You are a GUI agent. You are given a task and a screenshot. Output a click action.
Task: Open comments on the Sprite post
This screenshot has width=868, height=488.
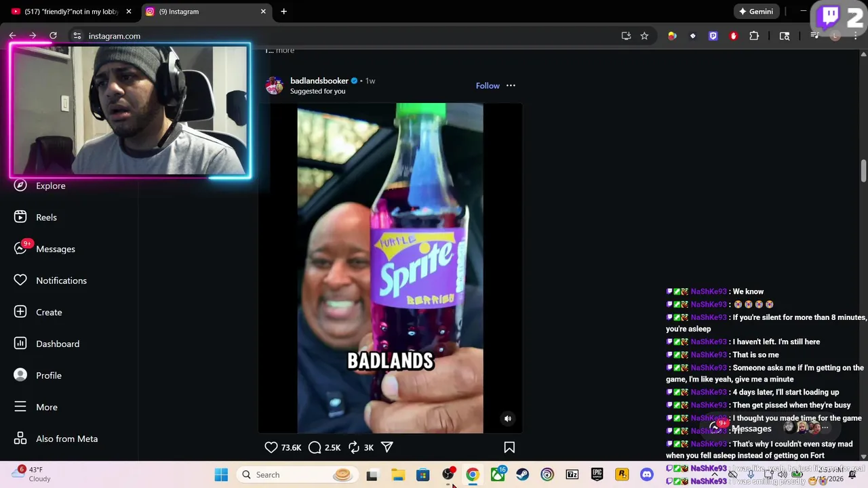(x=315, y=447)
